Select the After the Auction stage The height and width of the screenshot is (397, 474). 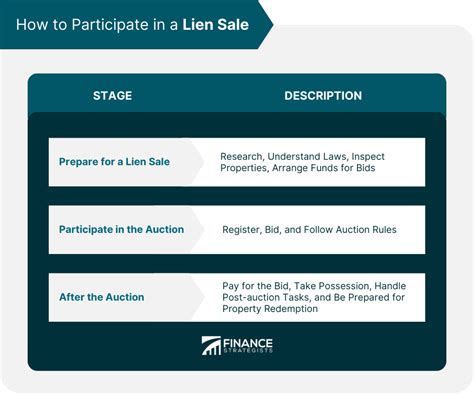(x=102, y=297)
